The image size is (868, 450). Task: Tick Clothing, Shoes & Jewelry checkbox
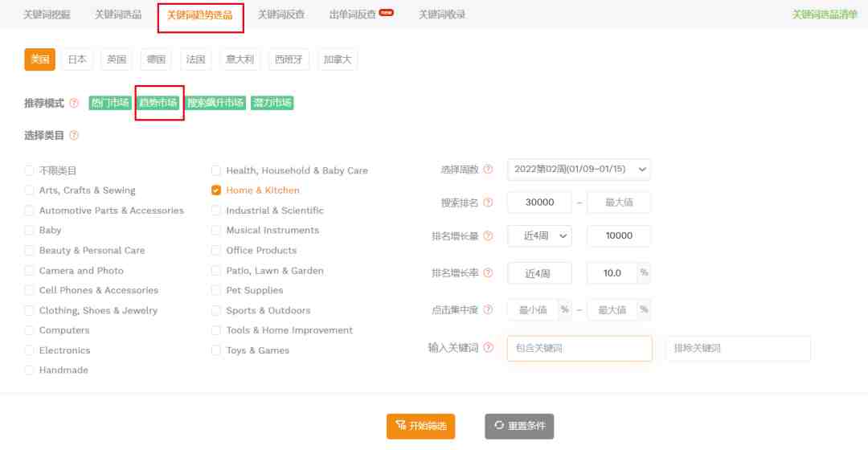point(30,310)
